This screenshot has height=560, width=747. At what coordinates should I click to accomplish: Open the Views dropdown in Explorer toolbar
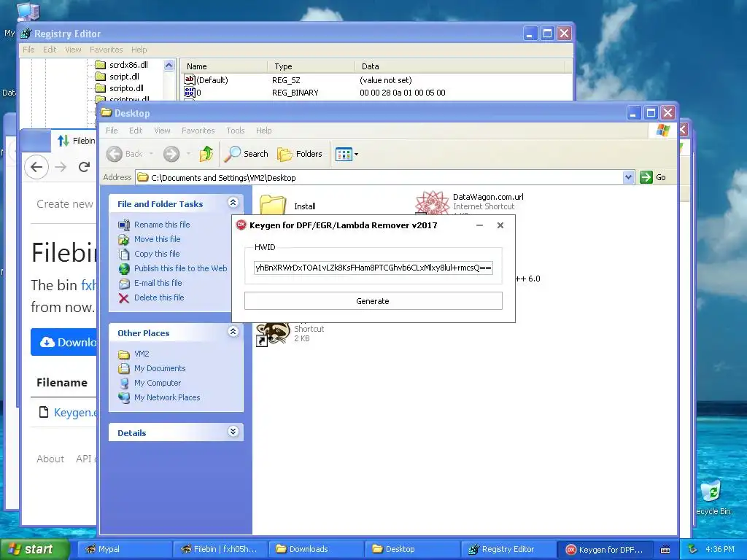[347, 154]
